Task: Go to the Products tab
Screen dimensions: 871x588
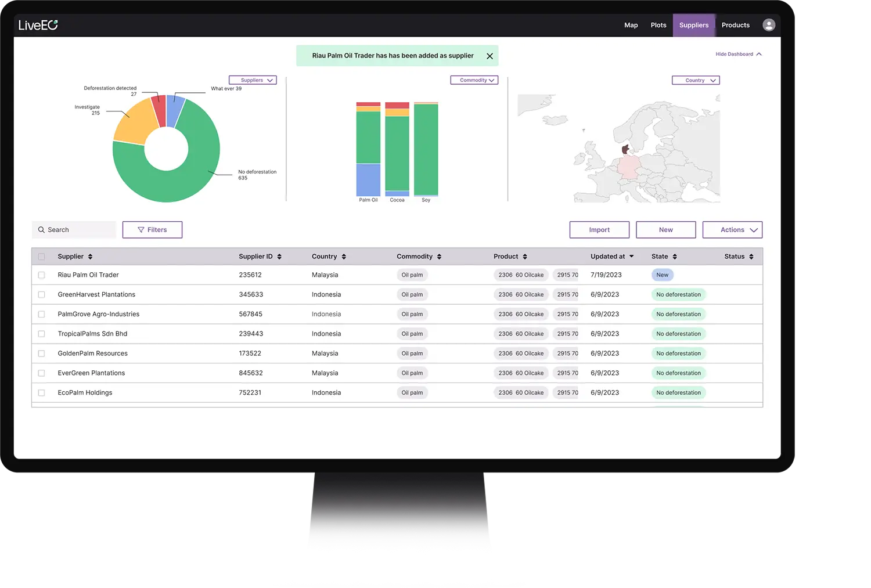Action: (736, 25)
